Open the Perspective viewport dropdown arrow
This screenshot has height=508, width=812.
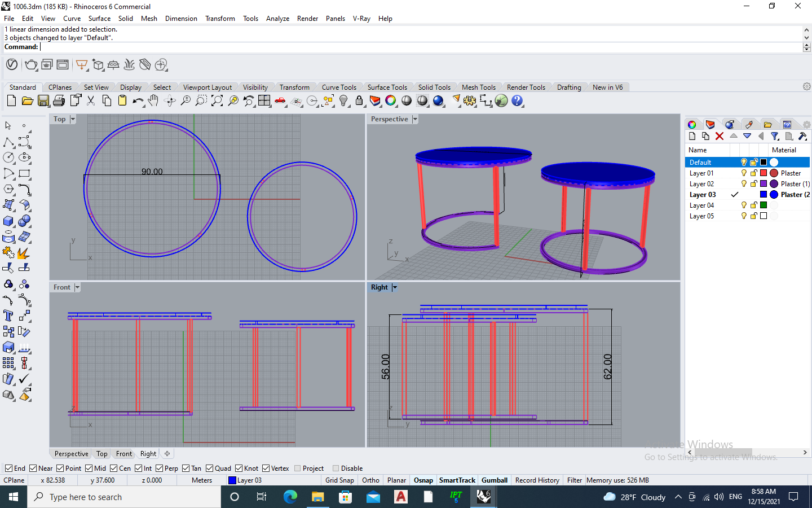(415, 119)
